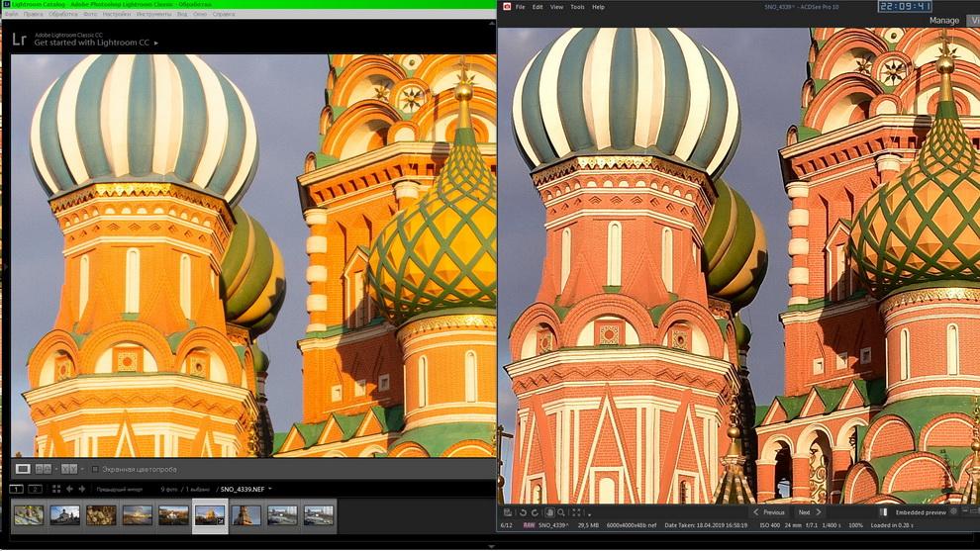Open the Справка menu in Lightroom
980x551 pixels.
(224, 14)
